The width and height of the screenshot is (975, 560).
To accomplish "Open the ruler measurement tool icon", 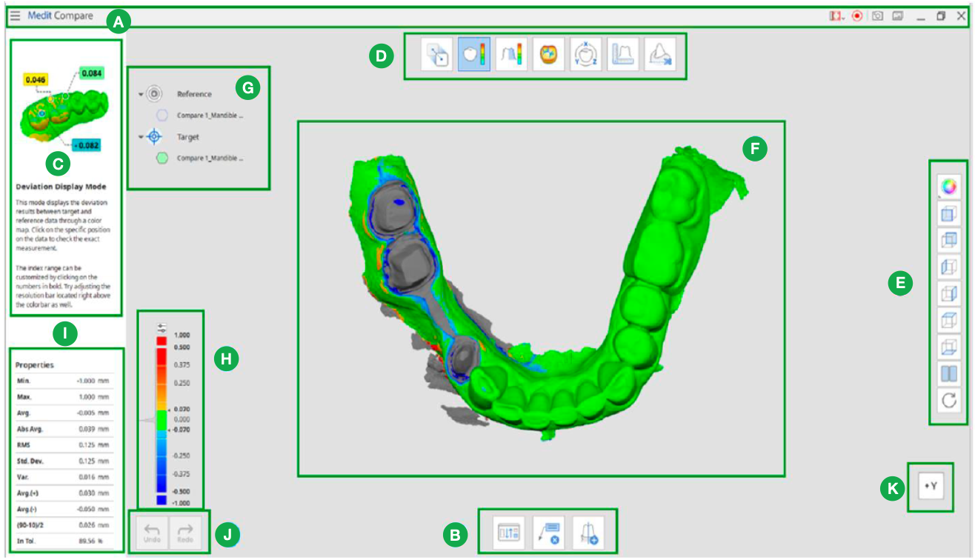I will 624,55.
